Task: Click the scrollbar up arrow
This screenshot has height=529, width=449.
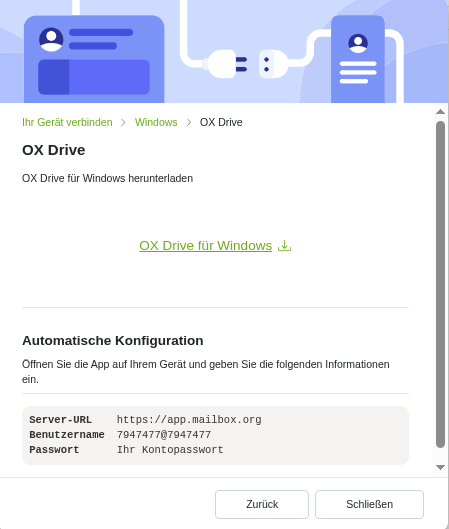Action: pos(440,112)
